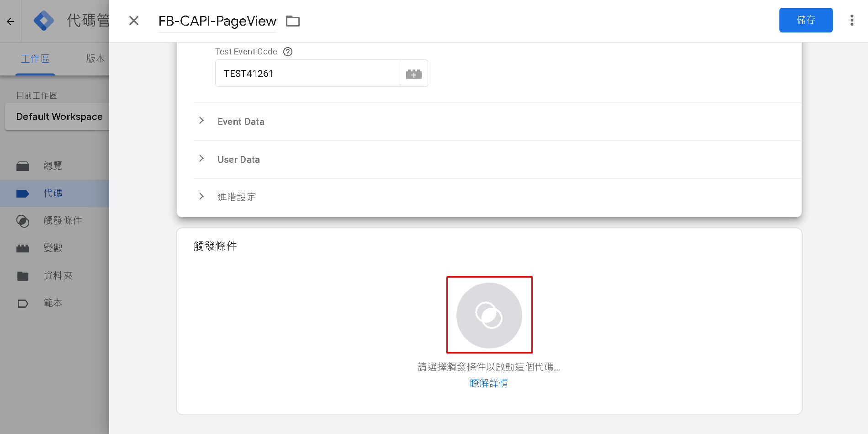Close the tag editor with X icon

[x=134, y=21]
